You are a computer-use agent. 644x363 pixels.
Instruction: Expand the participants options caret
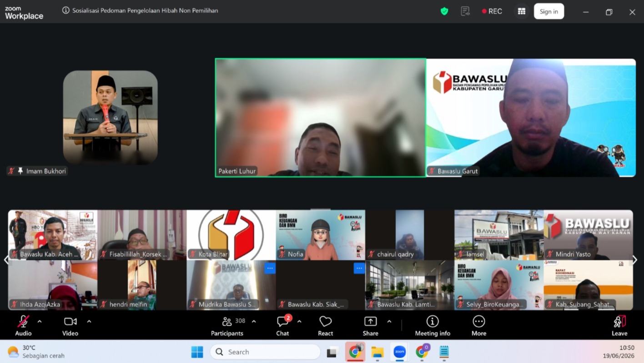click(x=254, y=322)
